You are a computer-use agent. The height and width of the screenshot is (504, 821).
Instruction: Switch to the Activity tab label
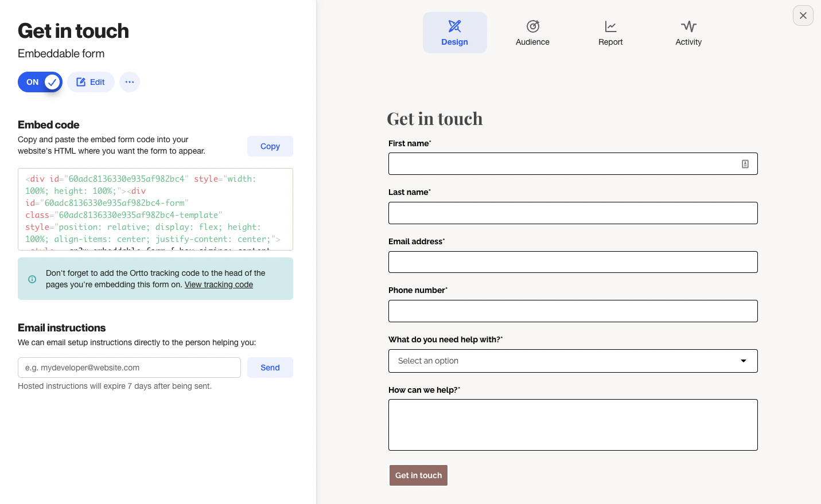coord(688,42)
